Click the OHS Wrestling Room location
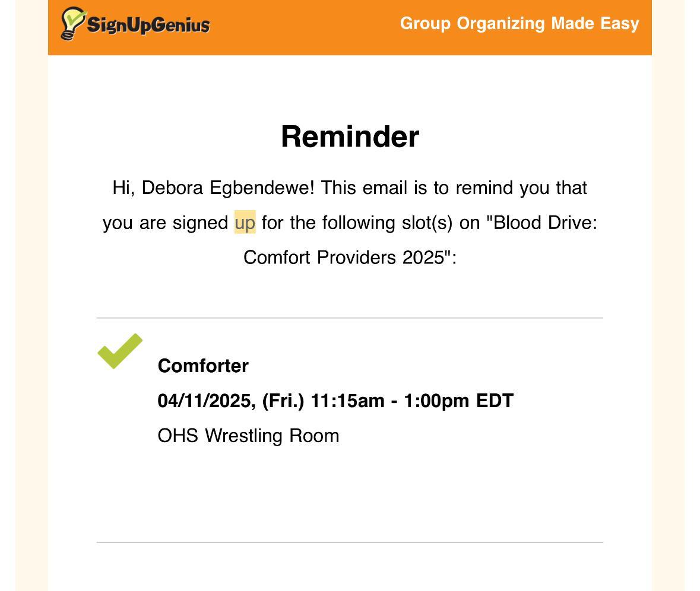This screenshot has height=591, width=700. (x=248, y=436)
